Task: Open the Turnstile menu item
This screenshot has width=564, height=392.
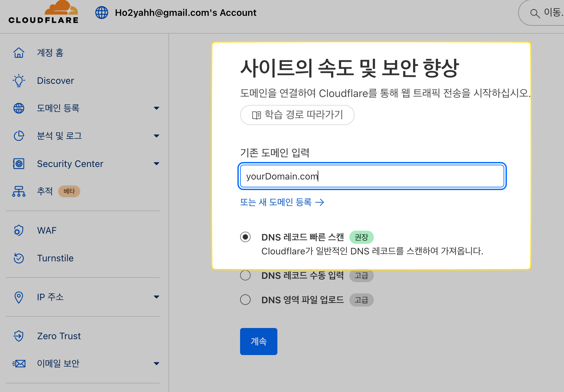Action: point(55,258)
